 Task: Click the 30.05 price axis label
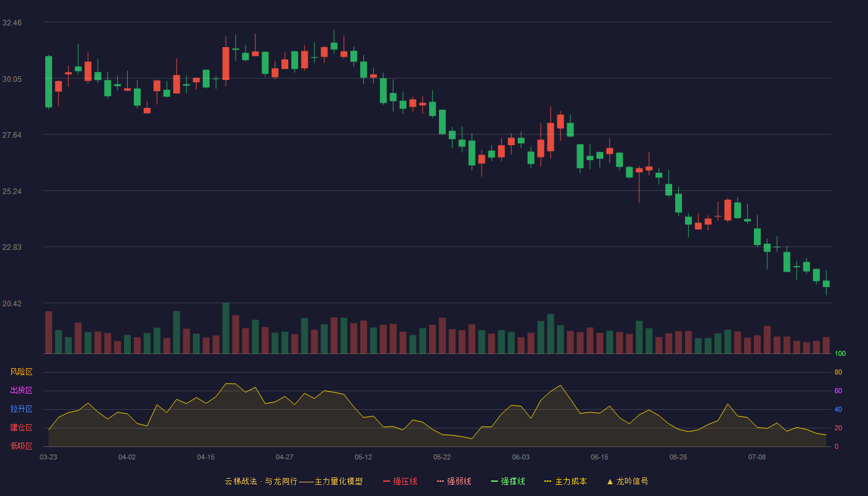pos(12,79)
